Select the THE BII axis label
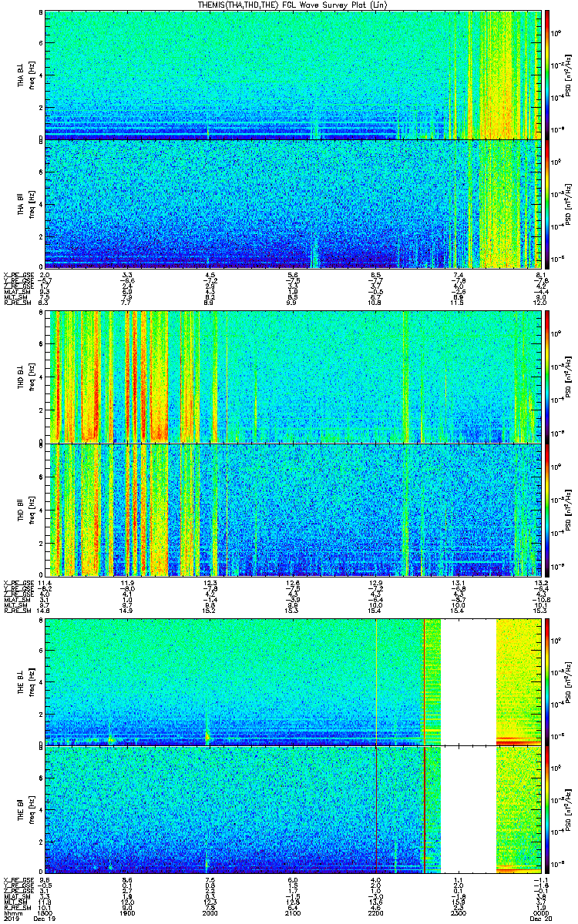This screenshot has height=924, width=578. tap(20, 810)
